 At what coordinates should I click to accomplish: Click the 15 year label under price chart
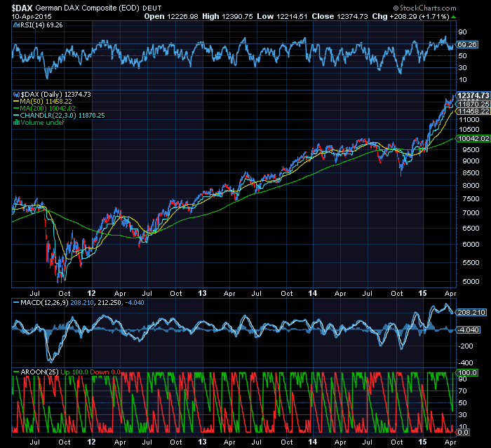[423, 293]
